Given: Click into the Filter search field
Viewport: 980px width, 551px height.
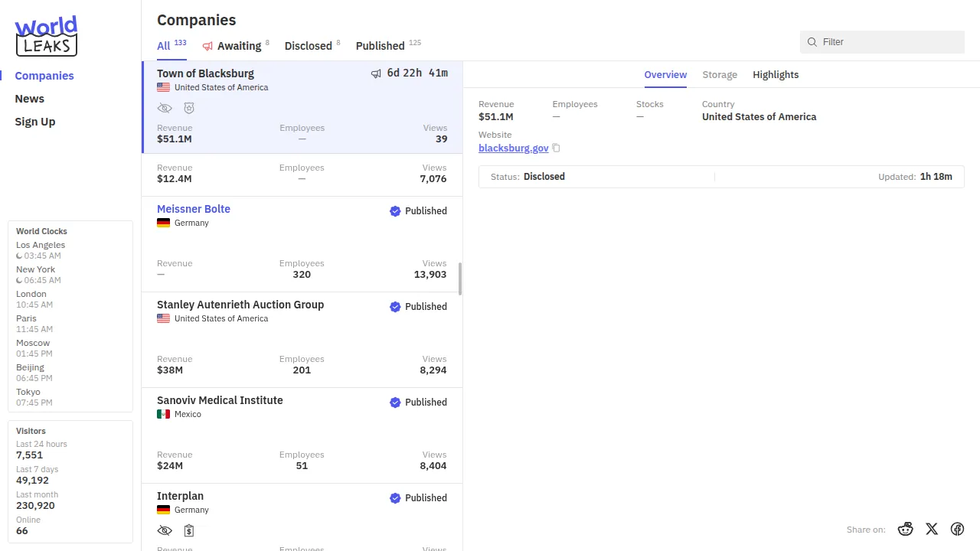Looking at the screenshot, I should (888, 42).
